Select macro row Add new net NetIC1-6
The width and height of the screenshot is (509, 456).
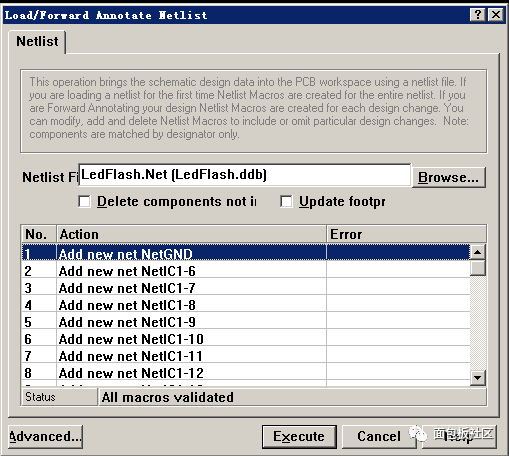[x=246, y=271]
